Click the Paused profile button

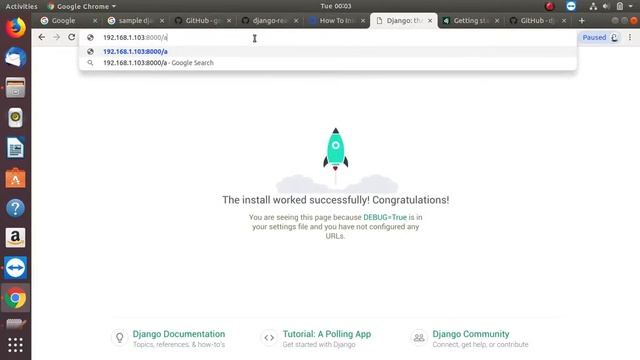[x=600, y=38]
